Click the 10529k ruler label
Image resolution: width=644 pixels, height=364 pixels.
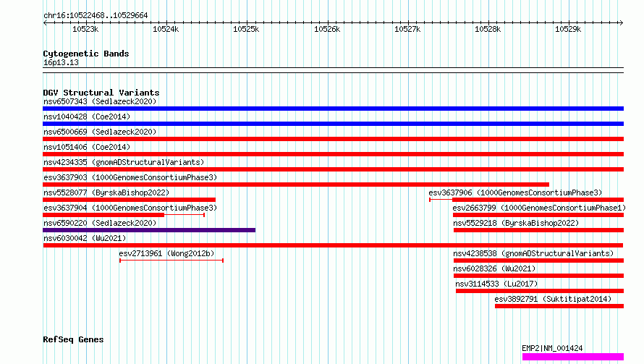(568, 29)
